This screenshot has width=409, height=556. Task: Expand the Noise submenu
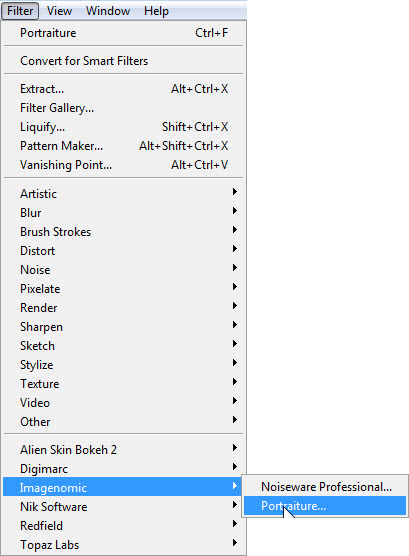[123, 270]
